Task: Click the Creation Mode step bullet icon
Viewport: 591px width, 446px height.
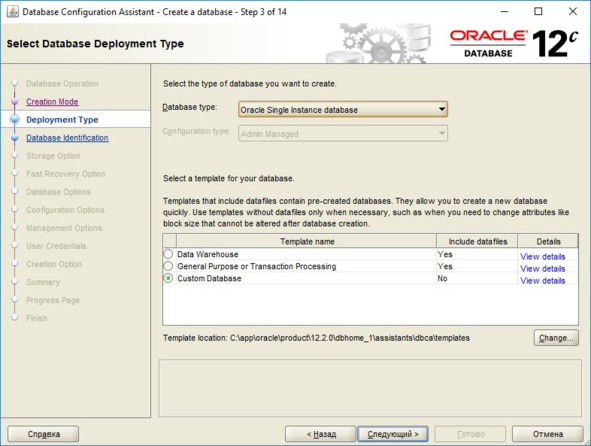Action: pyautogui.click(x=15, y=101)
